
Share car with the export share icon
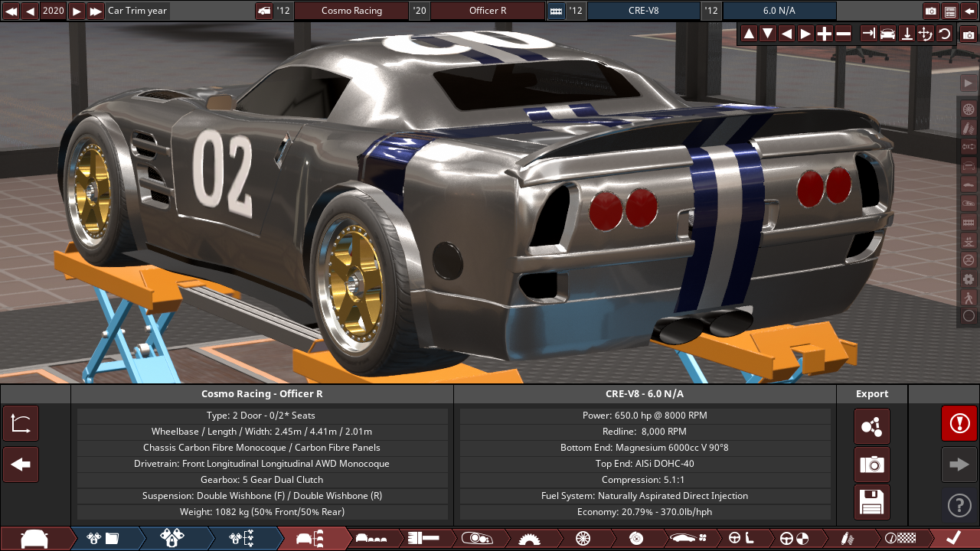click(872, 426)
